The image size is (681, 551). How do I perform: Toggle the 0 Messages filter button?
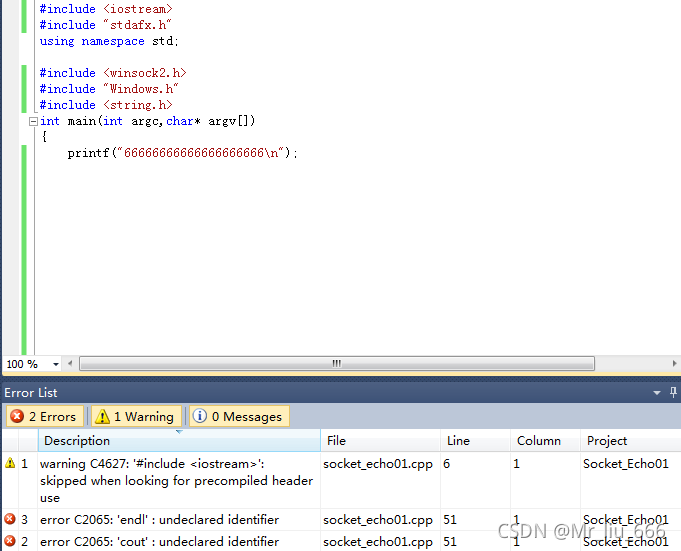[x=238, y=417]
